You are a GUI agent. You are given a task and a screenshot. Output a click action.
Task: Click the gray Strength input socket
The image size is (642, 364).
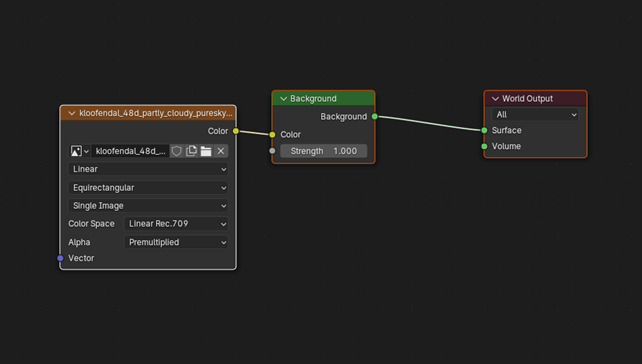click(272, 151)
